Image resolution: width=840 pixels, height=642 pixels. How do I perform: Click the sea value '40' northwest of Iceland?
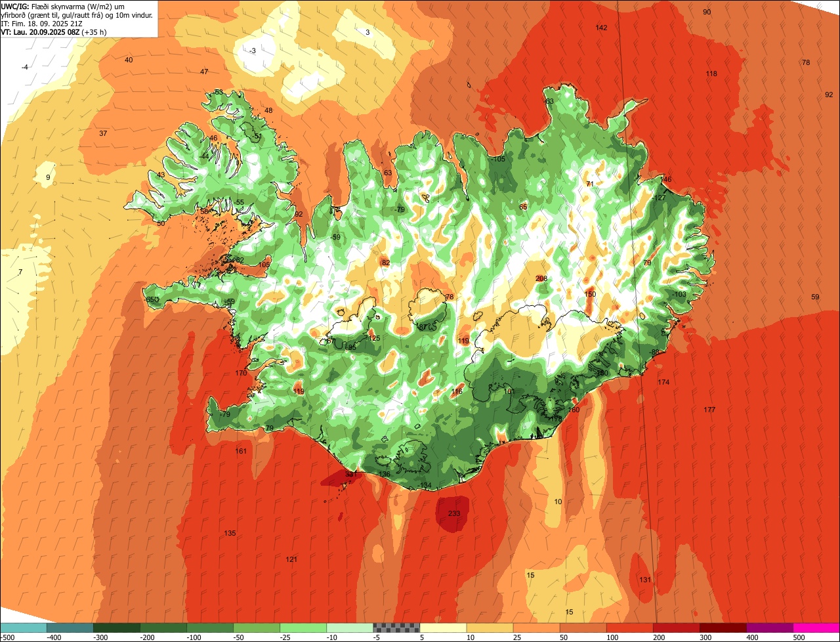pyautogui.click(x=129, y=60)
